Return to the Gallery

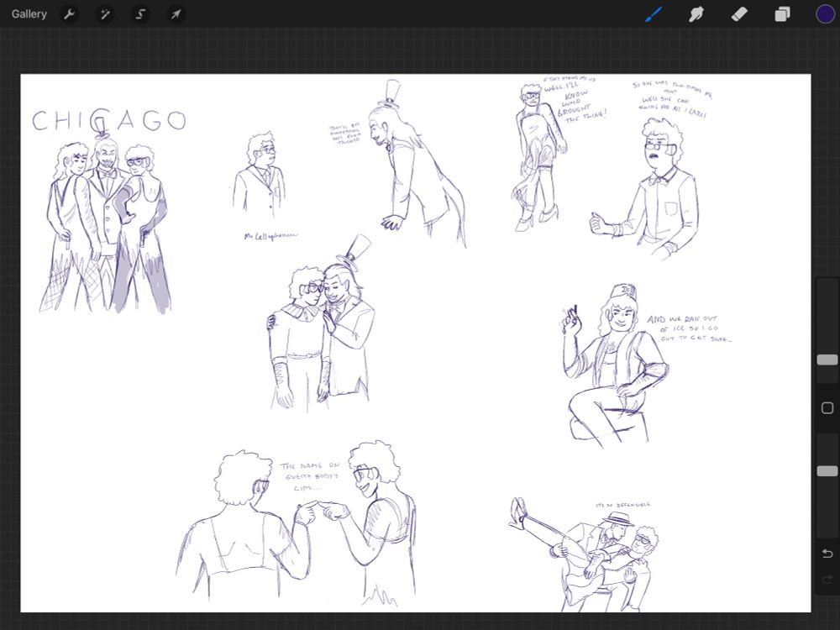point(29,14)
